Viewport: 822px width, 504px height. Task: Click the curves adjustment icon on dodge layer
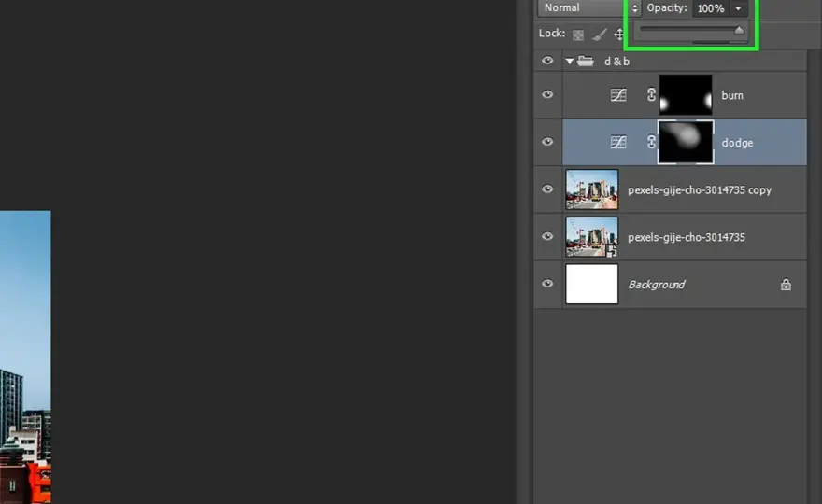tap(618, 142)
